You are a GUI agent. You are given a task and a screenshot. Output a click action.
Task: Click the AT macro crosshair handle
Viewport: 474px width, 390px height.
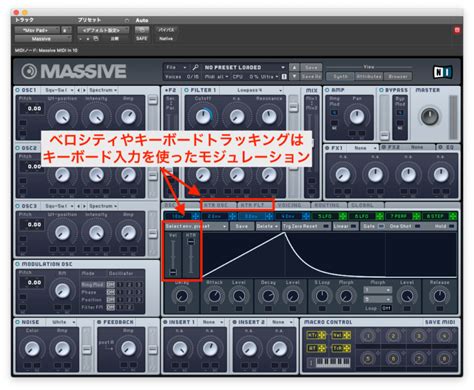(x=322, y=349)
